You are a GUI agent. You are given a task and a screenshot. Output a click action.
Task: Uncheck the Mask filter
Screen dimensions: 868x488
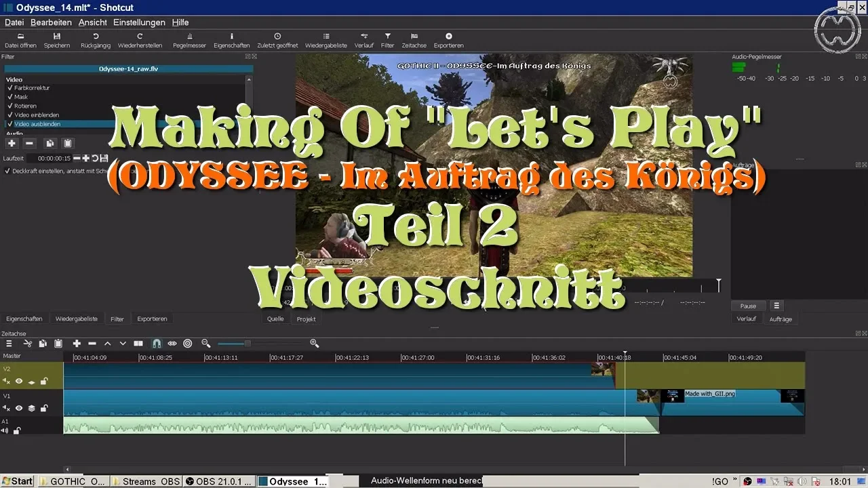(9, 97)
